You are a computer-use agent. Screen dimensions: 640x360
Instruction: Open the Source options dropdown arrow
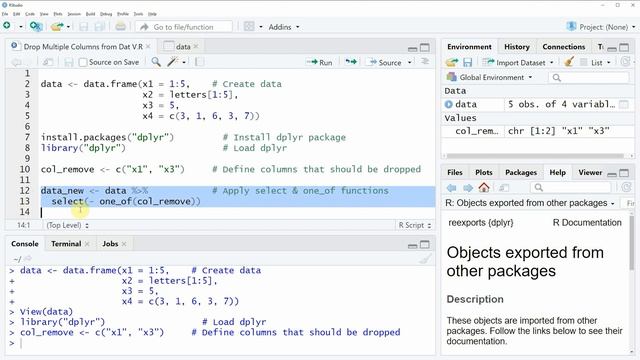409,62
